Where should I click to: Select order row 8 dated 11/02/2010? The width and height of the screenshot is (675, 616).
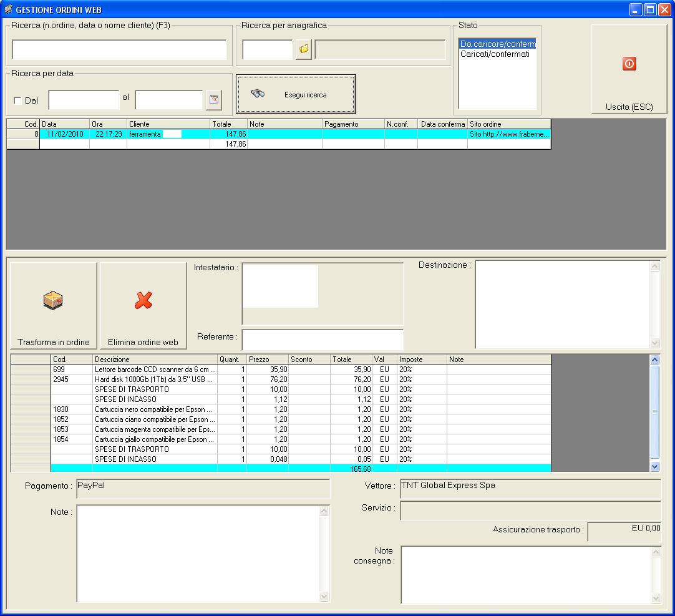(278, 134)
